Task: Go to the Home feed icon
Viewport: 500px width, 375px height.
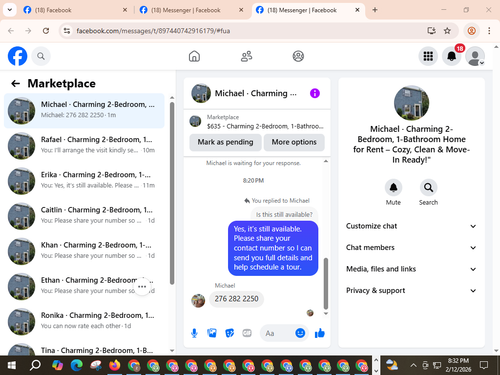Action: click(x=194, y=56)
